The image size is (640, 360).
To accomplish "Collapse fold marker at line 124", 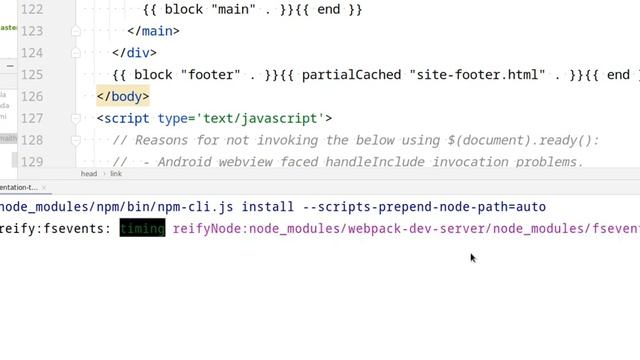I will (76, 53).
